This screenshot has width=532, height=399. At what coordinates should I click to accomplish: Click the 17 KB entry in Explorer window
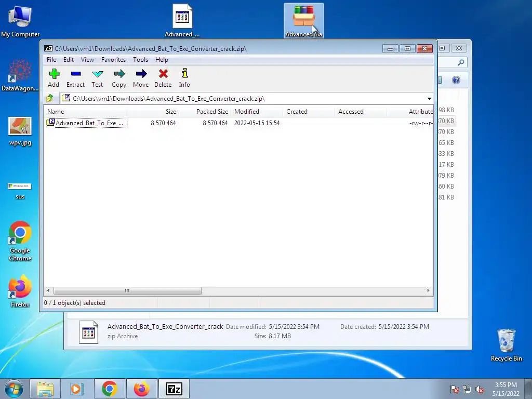click(x=446, y=165)
